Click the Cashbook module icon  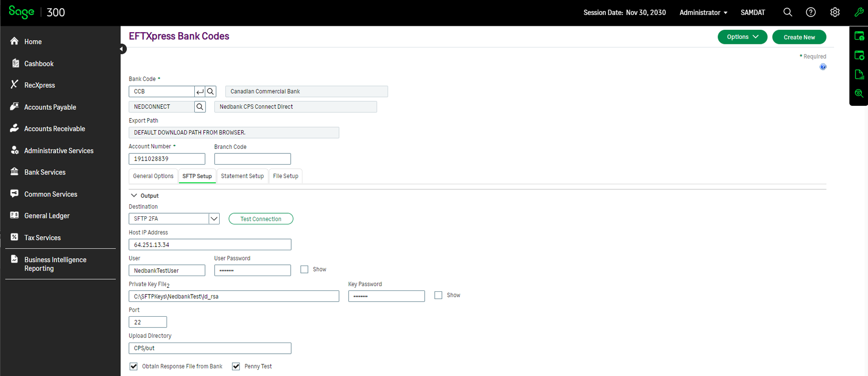click(x=15, y=63)
